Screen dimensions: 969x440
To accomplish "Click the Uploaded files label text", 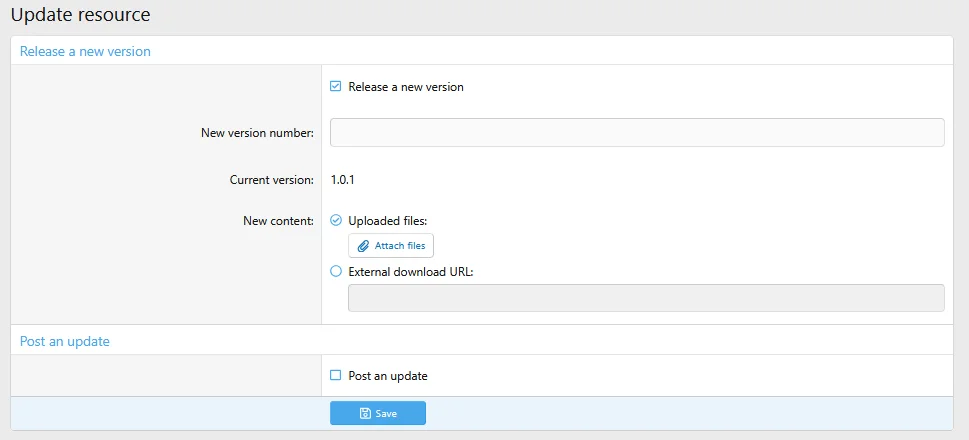I will pyautogui.click(x=388, y=220).
